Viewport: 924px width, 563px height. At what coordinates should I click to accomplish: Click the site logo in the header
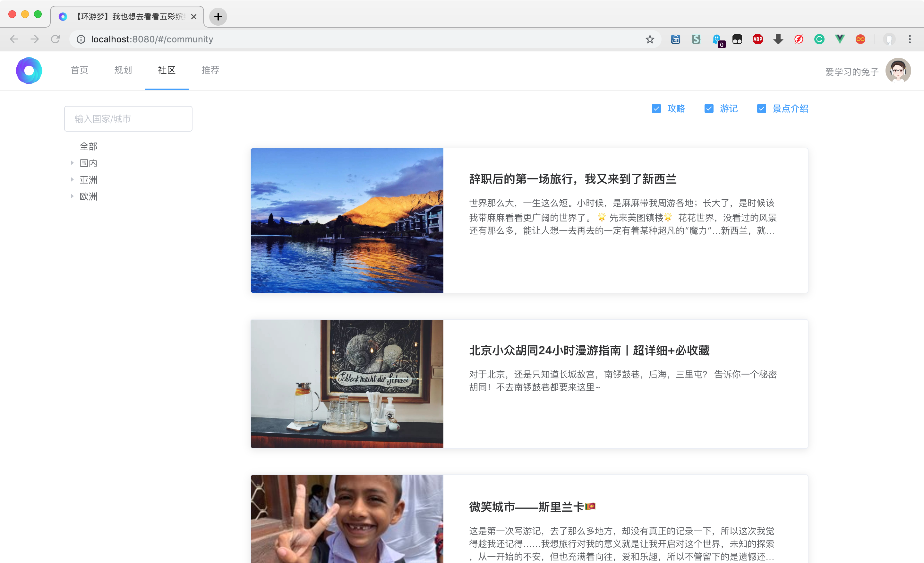coord(29,71)
